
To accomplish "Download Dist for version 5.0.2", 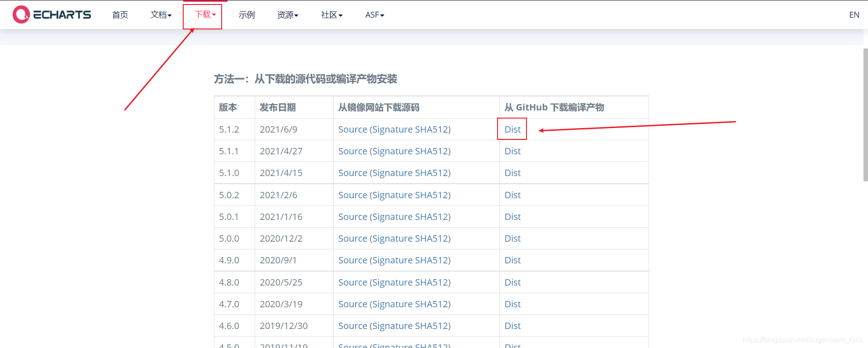I will tap(512, 195).
